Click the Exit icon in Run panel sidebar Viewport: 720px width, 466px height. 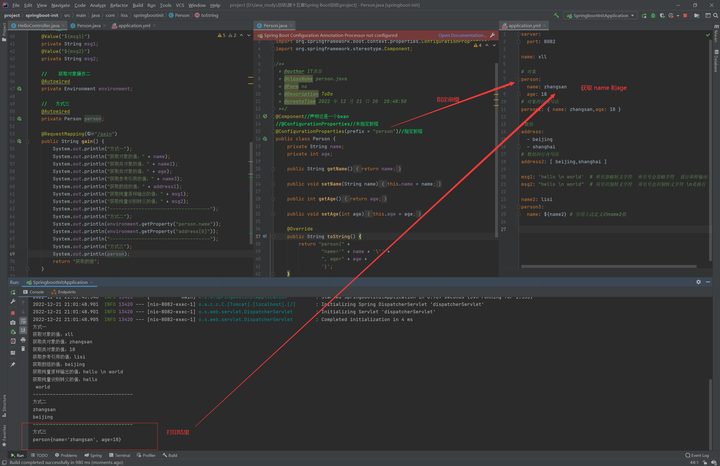tap(13, 342)
